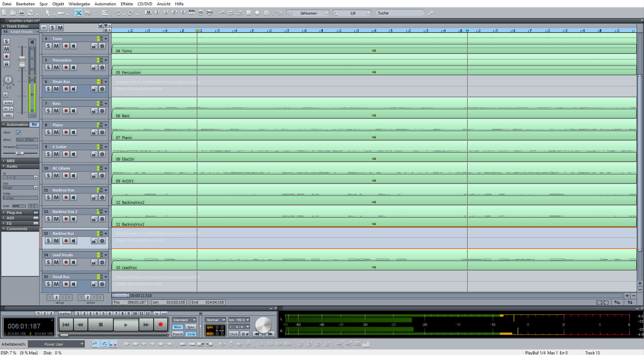Click the redo arrow icon
Screen dimensions: 644x355
130,13
